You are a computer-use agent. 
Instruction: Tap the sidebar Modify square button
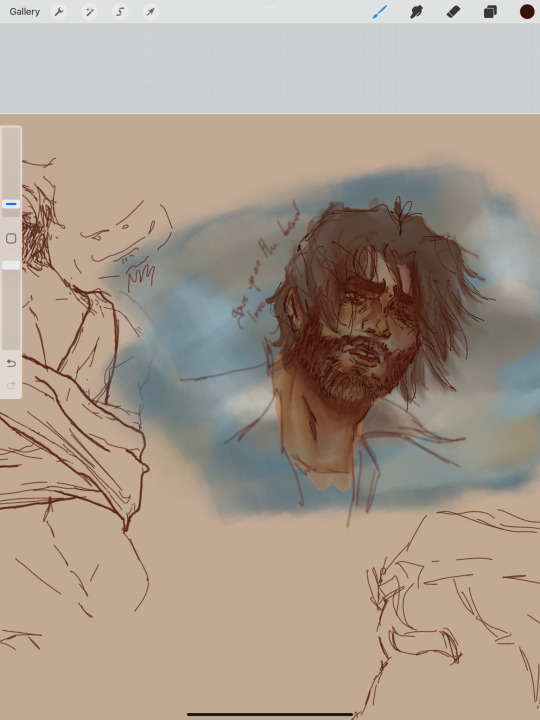tap(11, 238)
